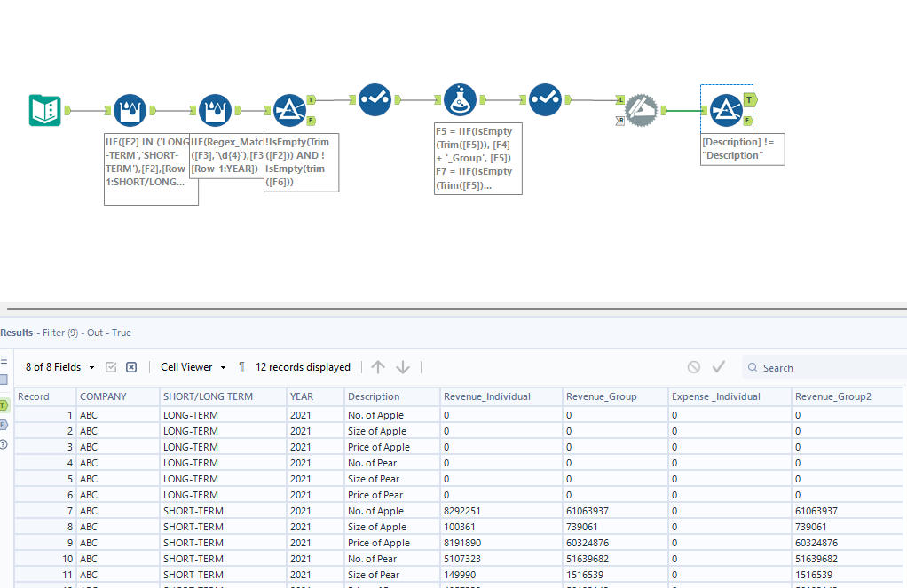Click the down navigation arrow button
907x588 pixels.
404,366
